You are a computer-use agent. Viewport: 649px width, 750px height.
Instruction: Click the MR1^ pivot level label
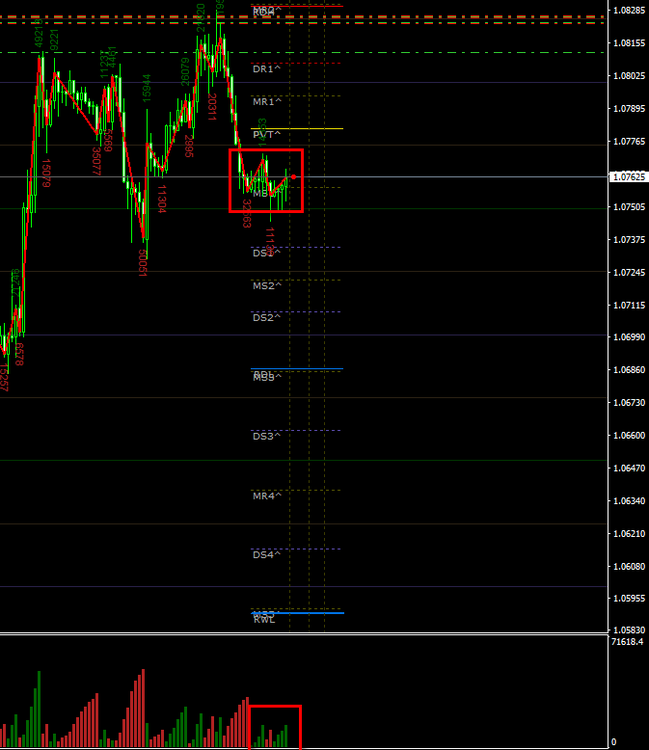(x=267, y=102)
